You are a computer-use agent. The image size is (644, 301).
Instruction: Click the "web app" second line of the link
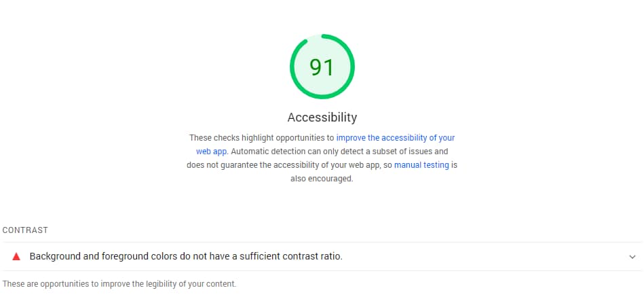(x=211, y=152)
